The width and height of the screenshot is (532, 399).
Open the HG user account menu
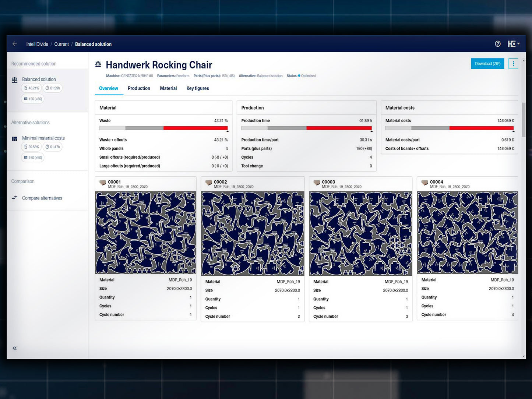click(513, 44)
